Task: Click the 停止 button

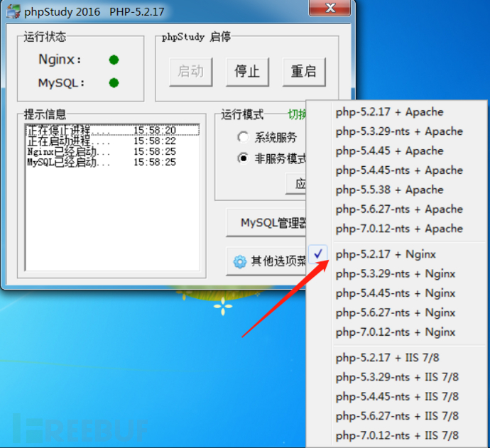Action: click(248, 72)
